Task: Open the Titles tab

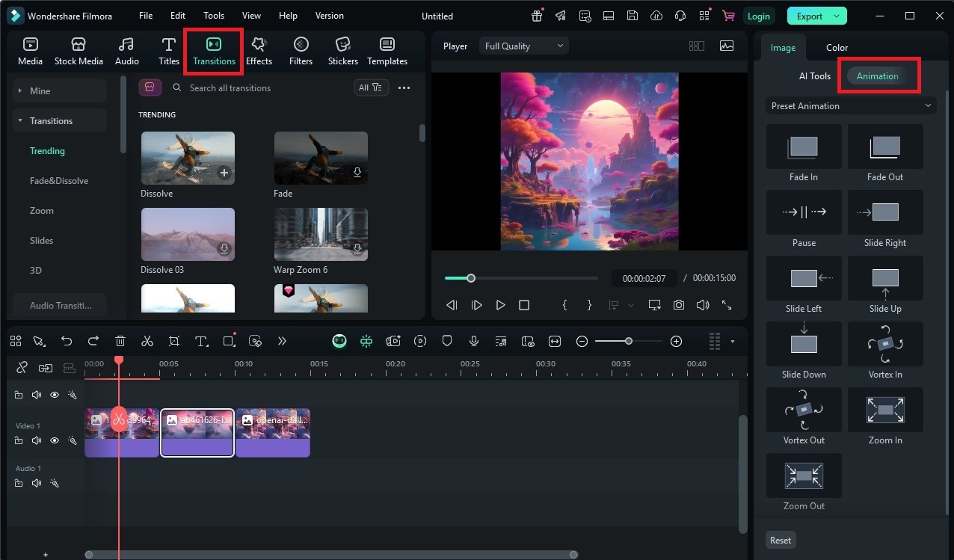Action: click(x=169, y=52)
